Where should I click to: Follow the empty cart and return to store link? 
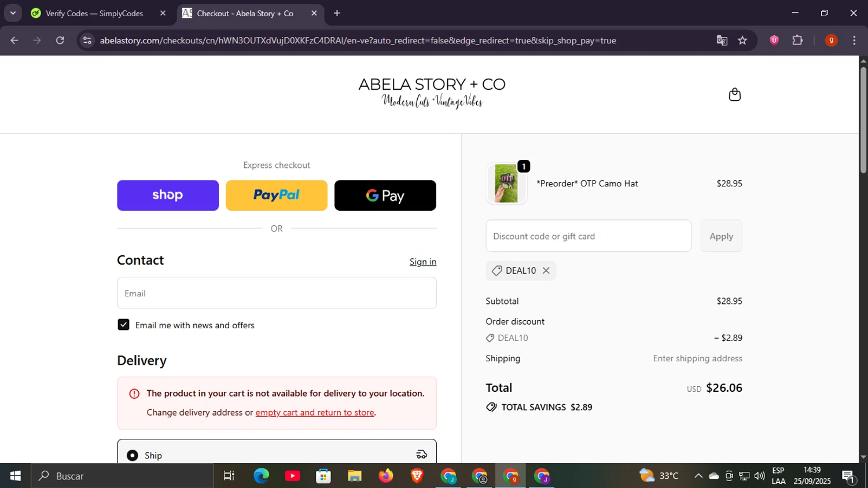click(315, 412)
